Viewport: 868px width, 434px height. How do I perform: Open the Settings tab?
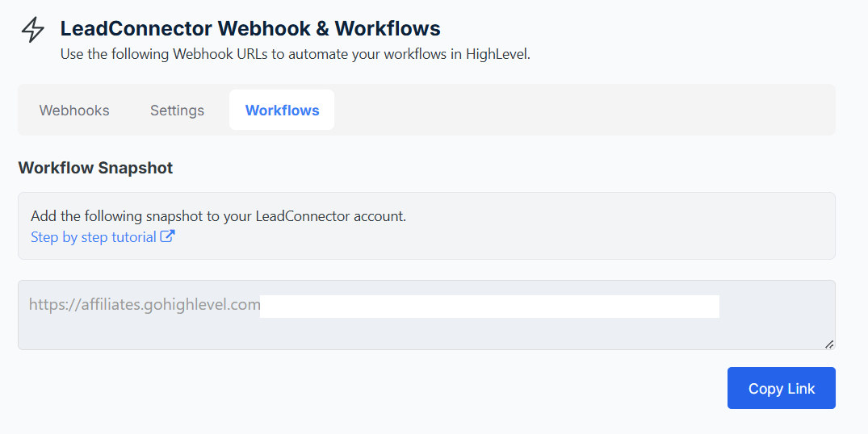coord(177,111)
